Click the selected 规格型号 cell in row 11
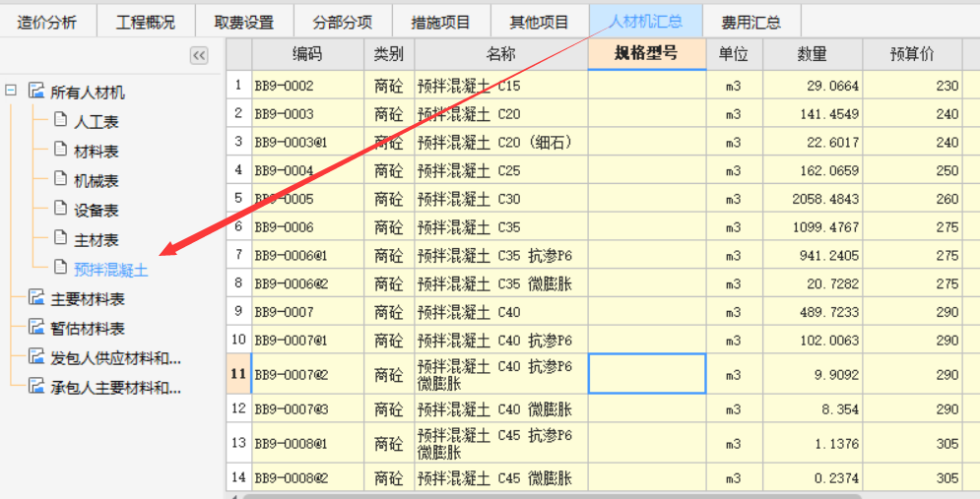The height and width of the screenshot is (499, 980). coord(647,373)
